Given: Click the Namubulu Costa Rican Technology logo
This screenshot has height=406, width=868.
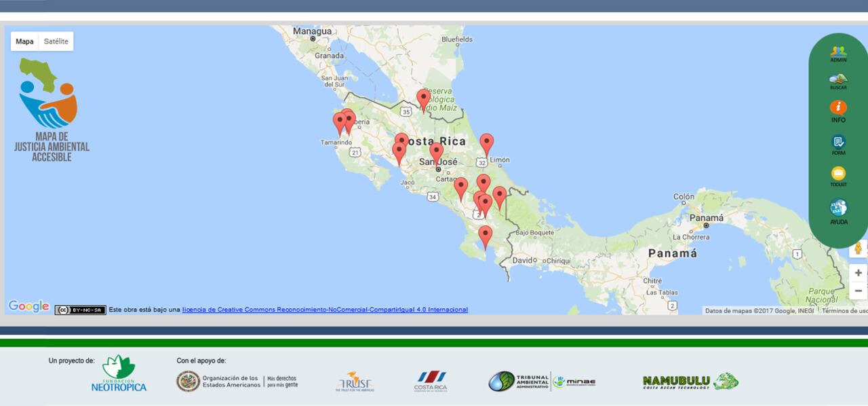Looking at the screenshot, I should [x=690, y=382].
